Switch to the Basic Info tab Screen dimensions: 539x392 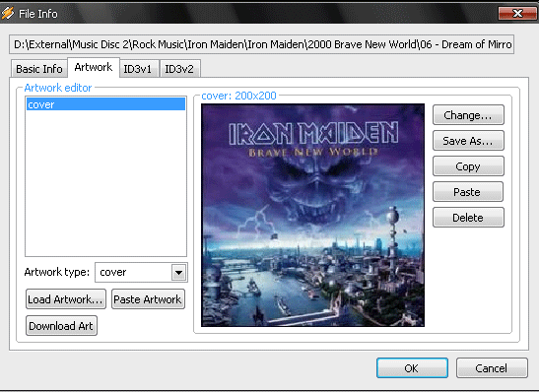[x=39, y=69]
